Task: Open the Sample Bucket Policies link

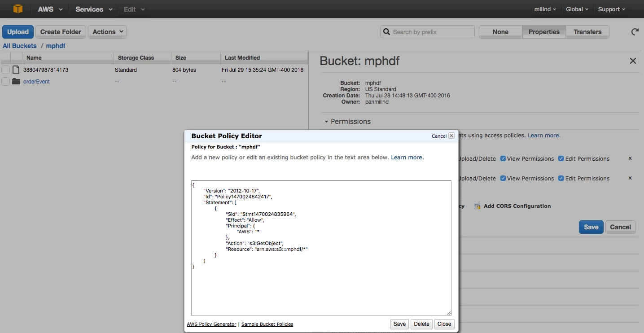Action: (x=267, y=324)
